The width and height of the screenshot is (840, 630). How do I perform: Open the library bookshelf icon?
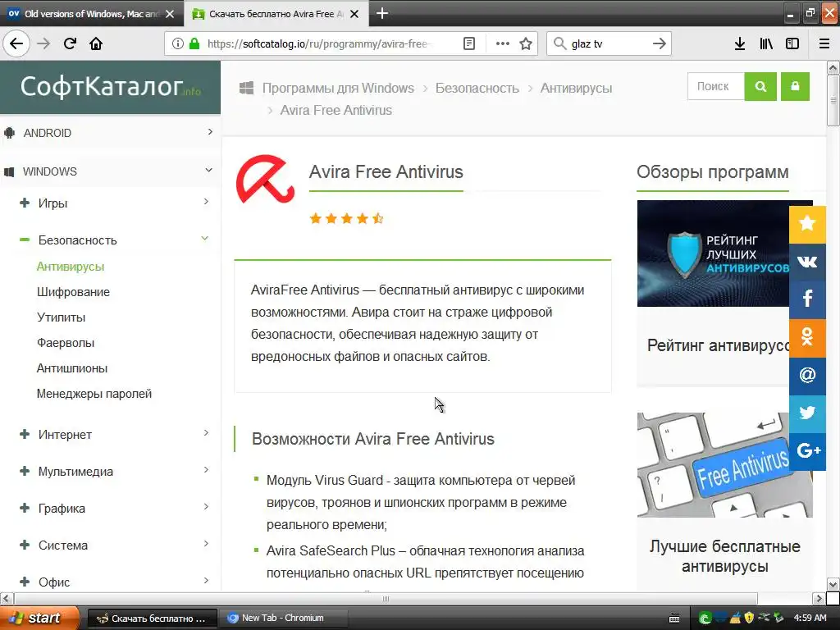click(766, 43)
